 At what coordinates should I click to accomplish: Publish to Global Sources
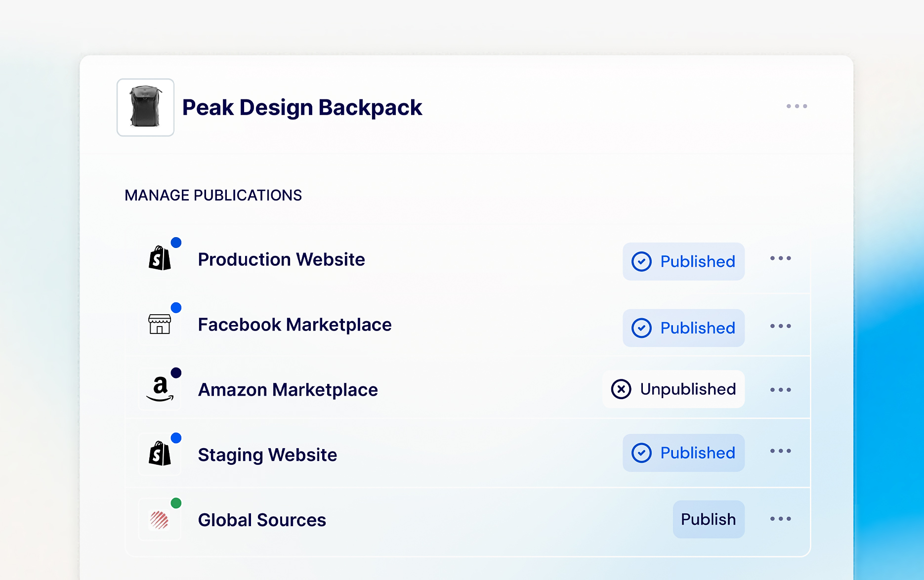tap(708, 519)
